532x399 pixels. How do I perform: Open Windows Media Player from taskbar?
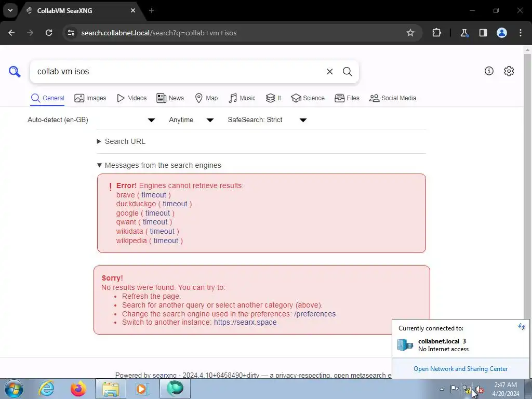tap(142, 389)
